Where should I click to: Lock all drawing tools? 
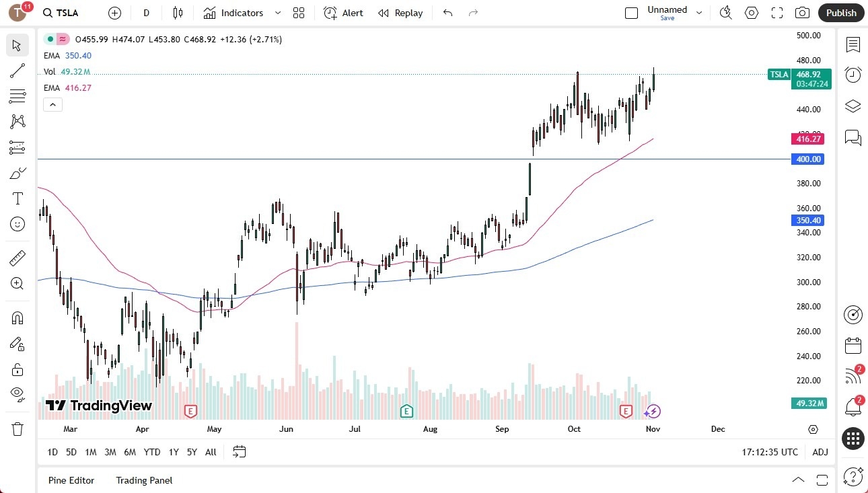click(17, 369)
